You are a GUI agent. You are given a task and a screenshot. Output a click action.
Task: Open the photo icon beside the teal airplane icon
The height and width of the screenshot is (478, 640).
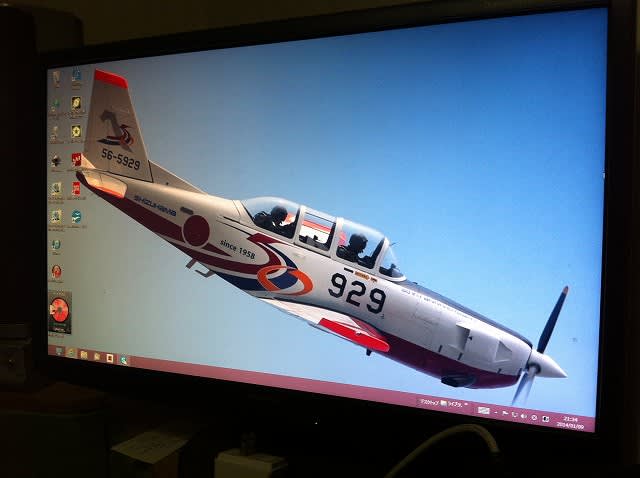[x=56, y=216]
